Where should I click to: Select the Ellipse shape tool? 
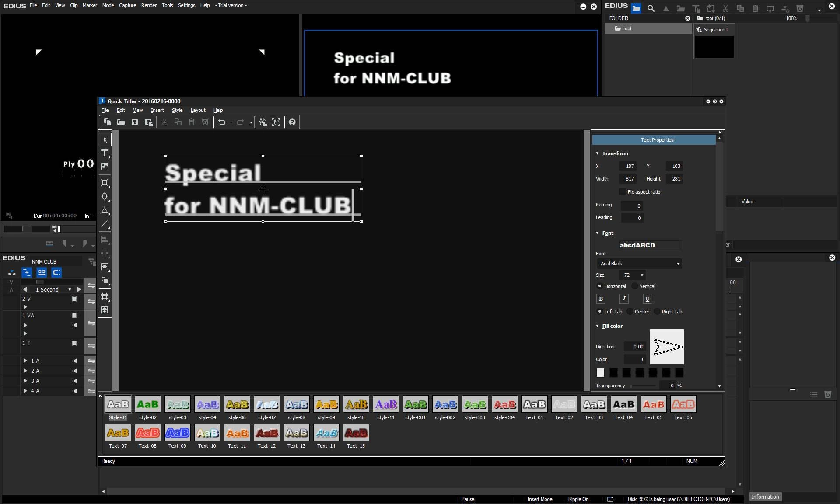click(105, 197)
